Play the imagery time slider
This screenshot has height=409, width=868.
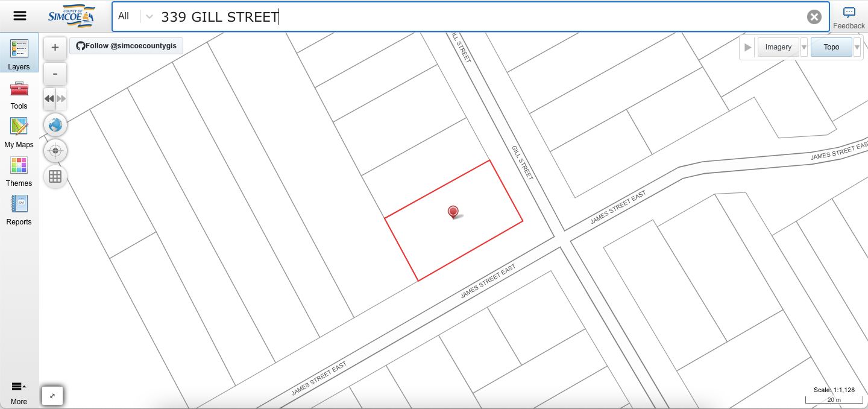[x=748, y=47]
